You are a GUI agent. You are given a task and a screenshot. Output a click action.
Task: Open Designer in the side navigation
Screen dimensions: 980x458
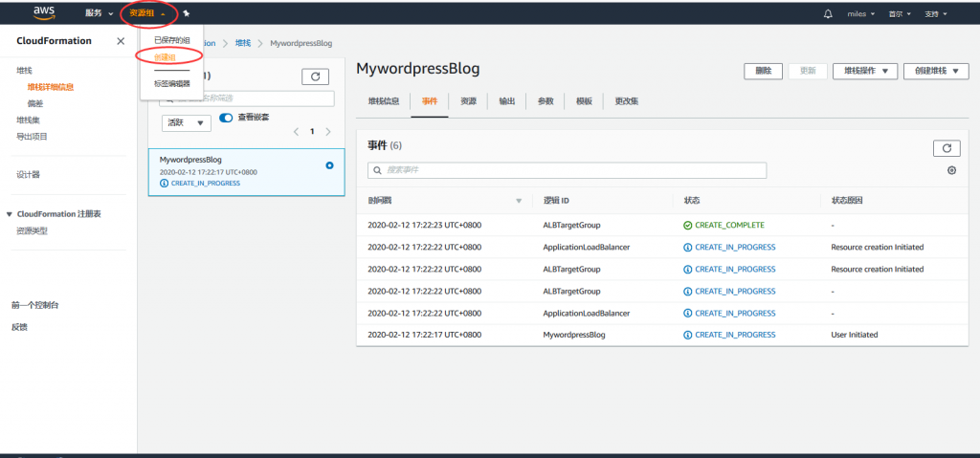[28, 175]
